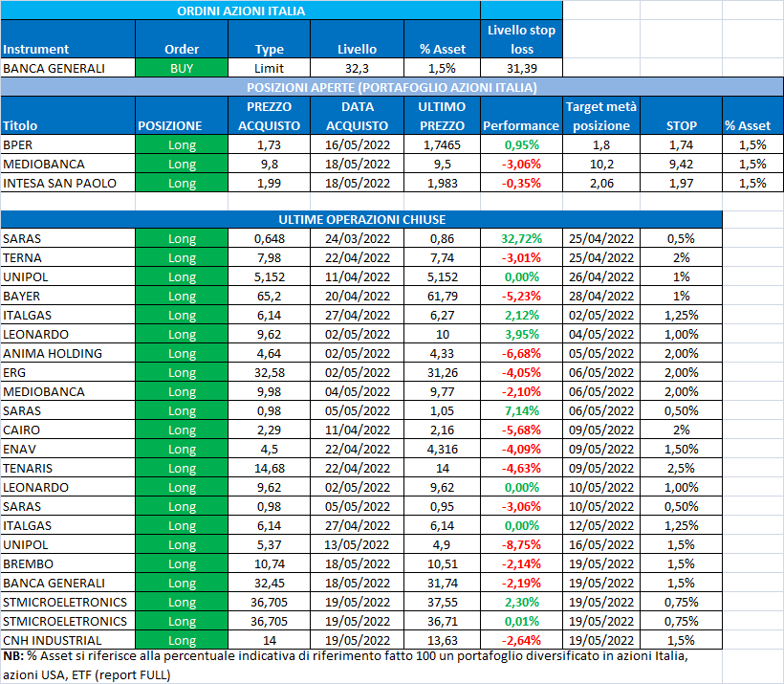The width and height of the screenshot is (784, 684).
Task: Select the '0,95%' performance cell
Action: coord(521,144)
